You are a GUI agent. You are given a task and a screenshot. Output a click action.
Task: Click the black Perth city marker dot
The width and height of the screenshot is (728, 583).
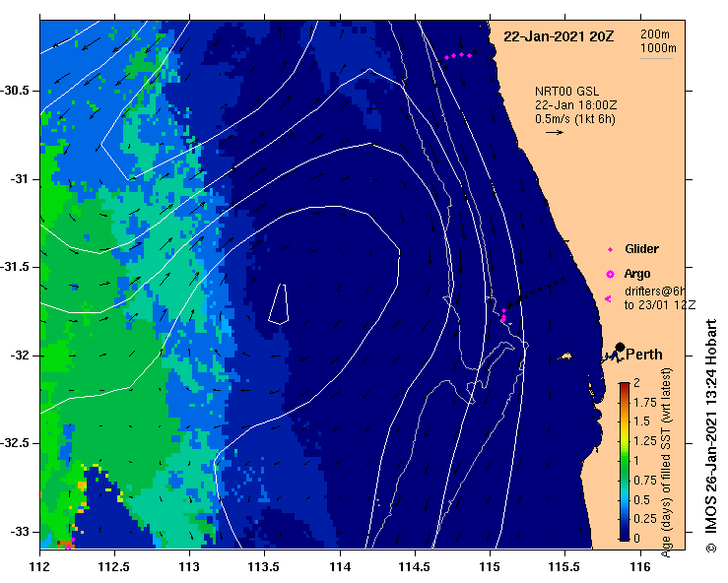[620, 348]
